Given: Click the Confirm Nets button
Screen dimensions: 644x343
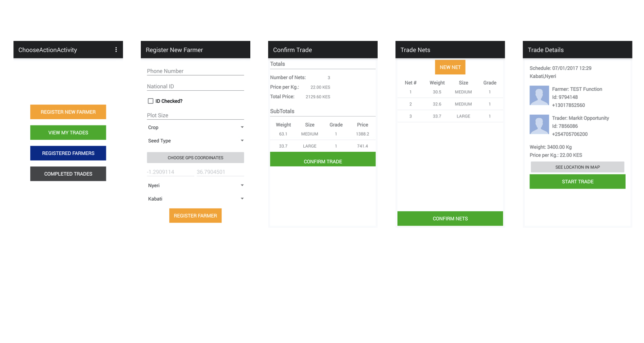Looking at the screenshot, I should pyautogui.click(x=450, y=218).
